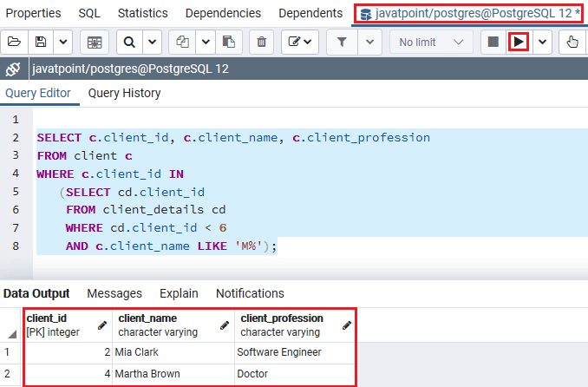Open the Edit pencil dropdown menu

299,42
